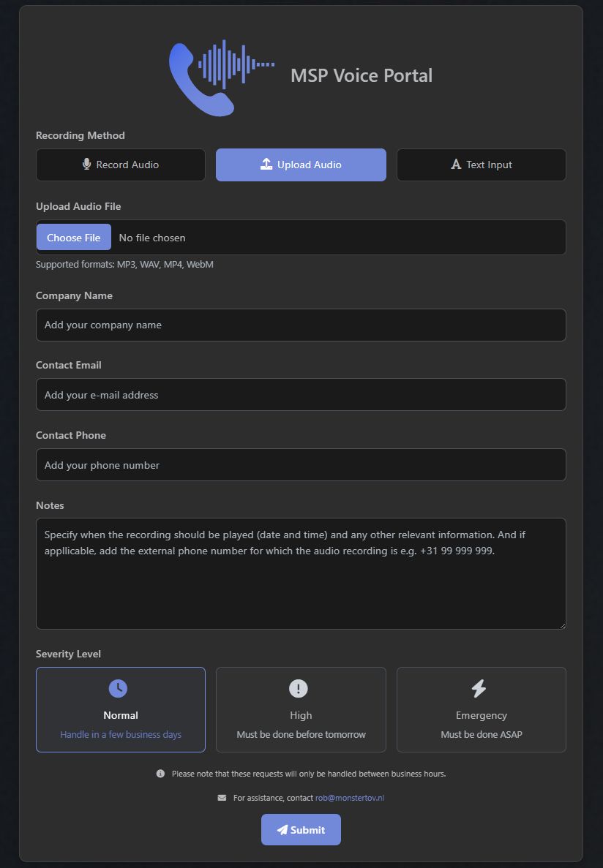
Task: Select the High severity level
Action: (x=301, y=709)
